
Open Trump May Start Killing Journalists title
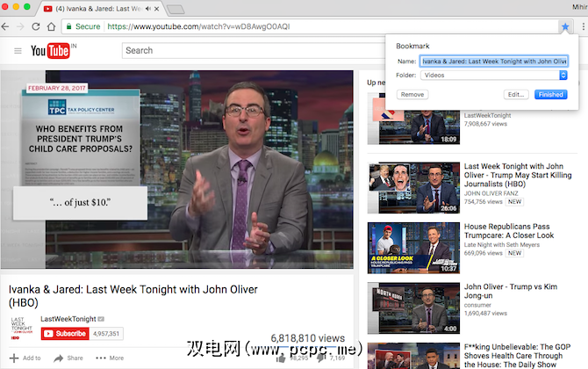tap(518, 175)
